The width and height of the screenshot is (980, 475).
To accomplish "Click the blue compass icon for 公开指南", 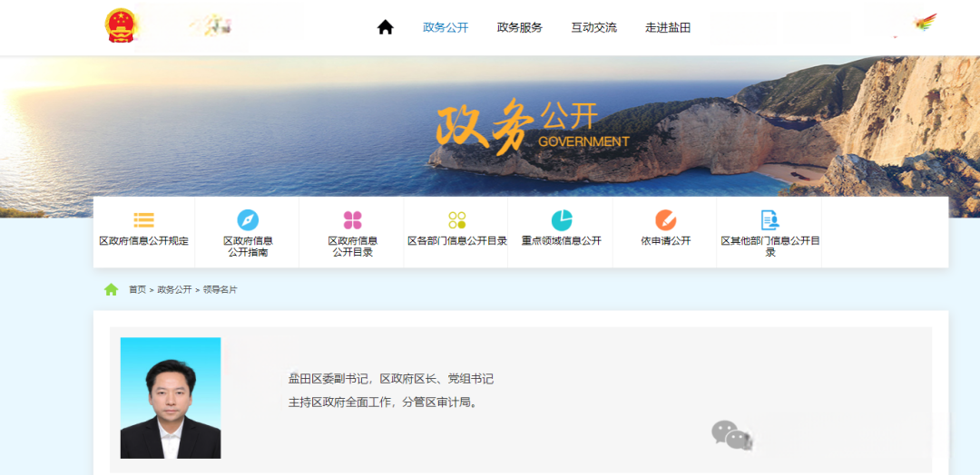I will pyautogui.click(x=248, y=219).
